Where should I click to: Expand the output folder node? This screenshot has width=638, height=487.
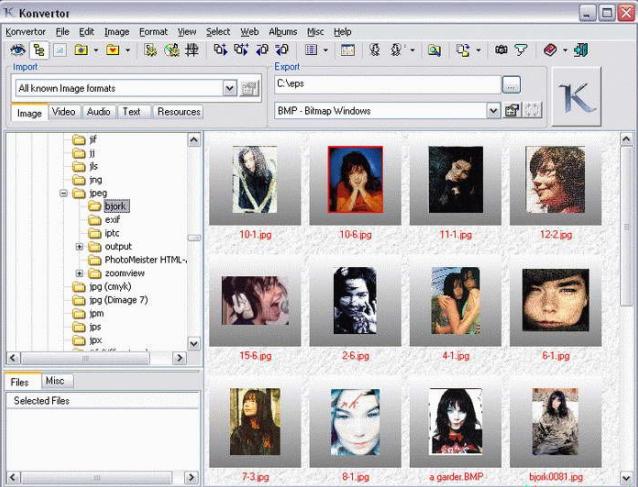coord(80,246)
